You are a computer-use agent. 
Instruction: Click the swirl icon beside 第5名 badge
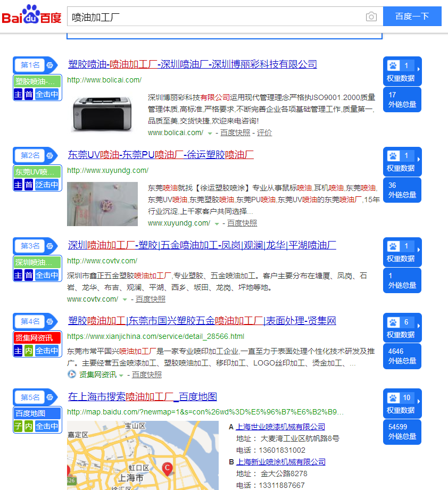(49, 397)
